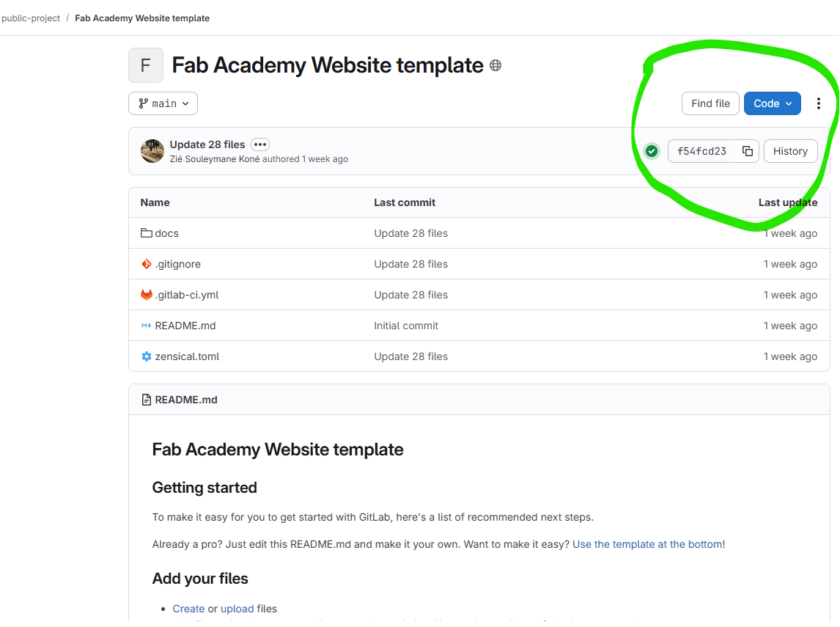Viewport: 840px width, 627px height.
Task: Go to public-project in the breadcrumb
Action: (31, 18)
